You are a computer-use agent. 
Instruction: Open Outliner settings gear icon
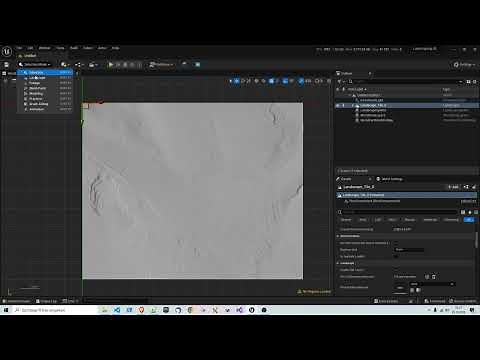click(x=474, y=81)
